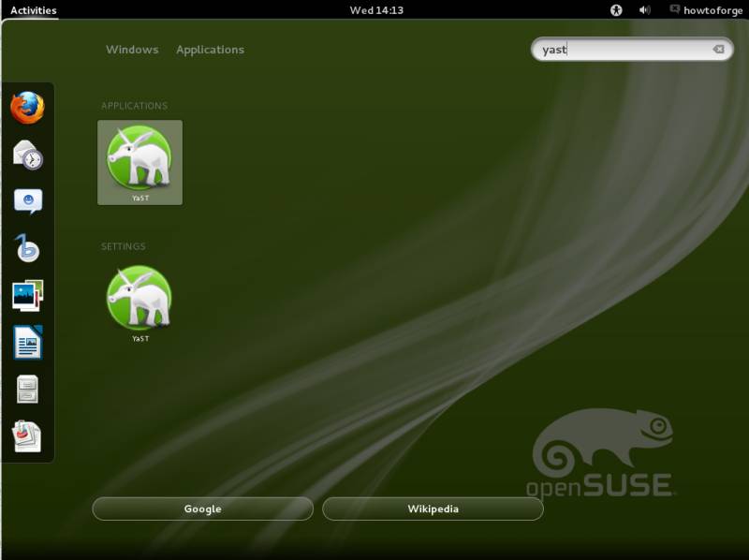This screenshot has height=560, width=749.
Task: Click the Activities button
Action: coord(34,10)
